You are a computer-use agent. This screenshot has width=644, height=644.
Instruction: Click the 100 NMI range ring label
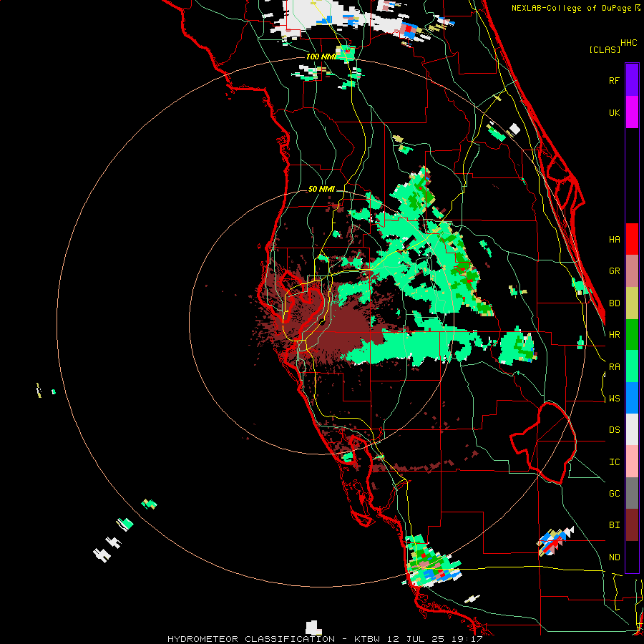point(321,57)
